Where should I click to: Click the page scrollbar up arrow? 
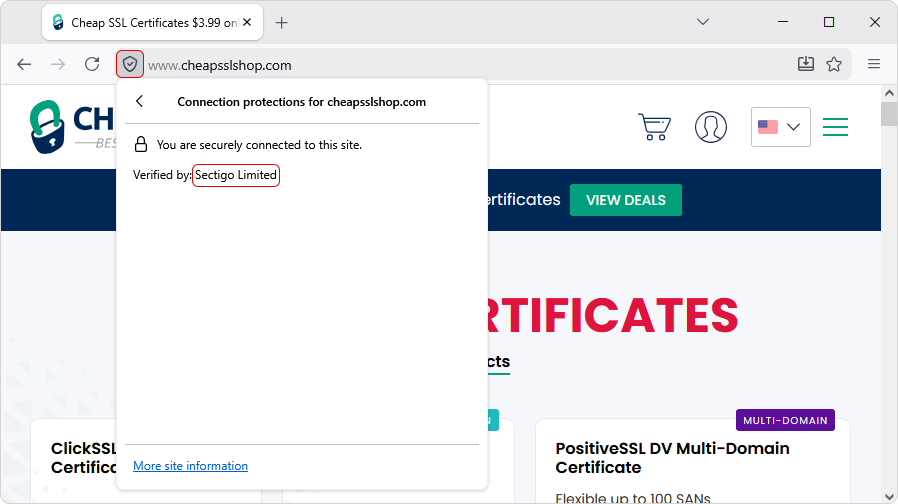tap(889, 93)
